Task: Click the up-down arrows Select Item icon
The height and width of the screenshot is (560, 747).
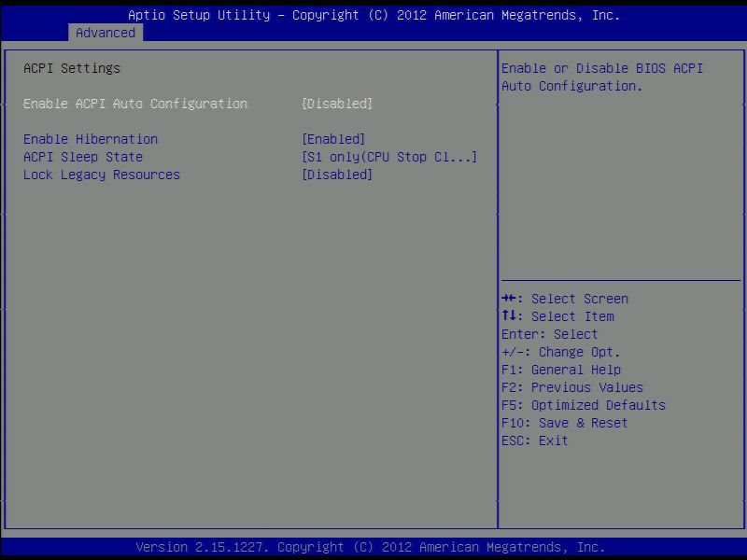Action: click(509, 315)
